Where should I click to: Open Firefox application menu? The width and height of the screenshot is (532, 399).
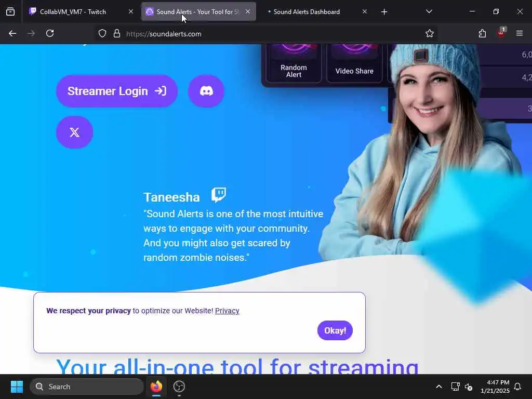pyautogui.click(x=520, y=34)
